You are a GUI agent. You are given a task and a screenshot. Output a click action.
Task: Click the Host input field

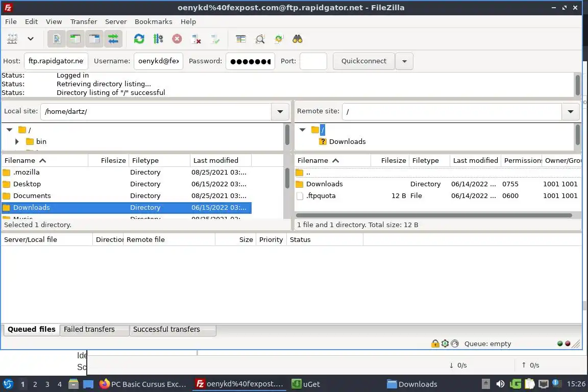56,61
